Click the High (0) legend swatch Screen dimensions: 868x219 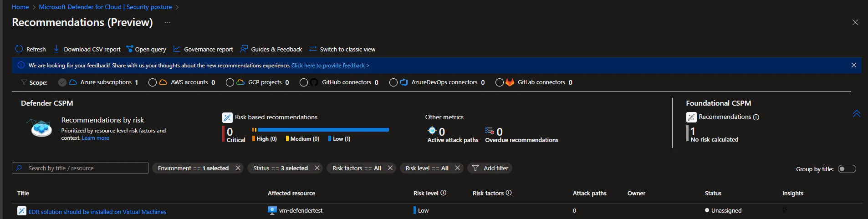(x=254, y=138)
